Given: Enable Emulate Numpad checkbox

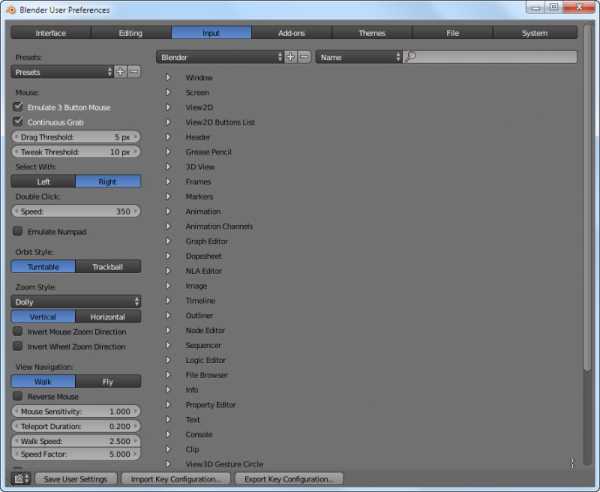Looking at the screenshot, I should [x=18, y=231].
